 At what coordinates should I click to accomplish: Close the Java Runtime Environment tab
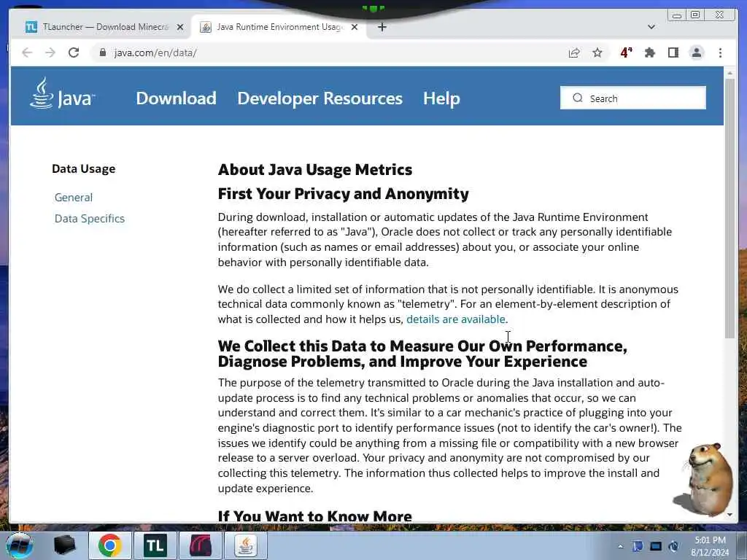pyautogui.click(x=355, y=27)
